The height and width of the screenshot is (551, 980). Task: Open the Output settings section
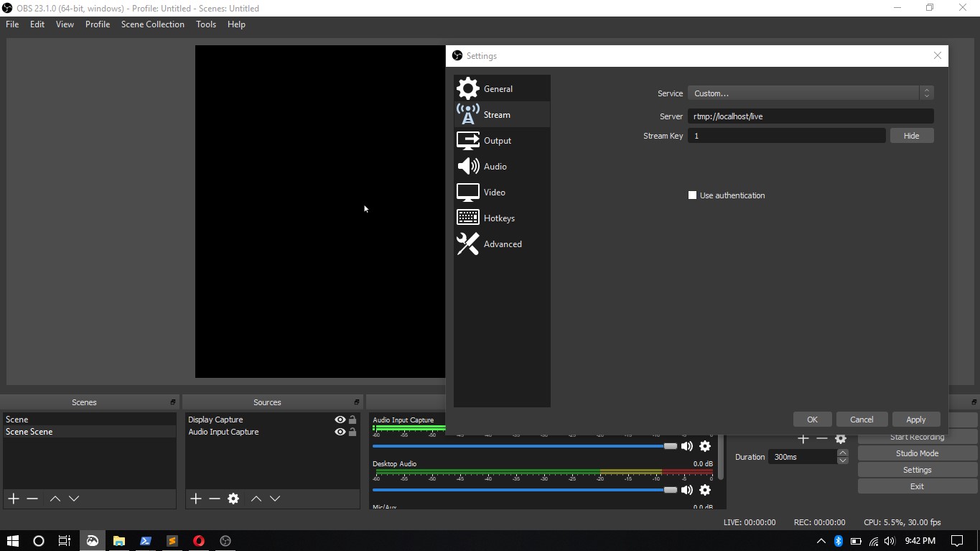[502, 141]
